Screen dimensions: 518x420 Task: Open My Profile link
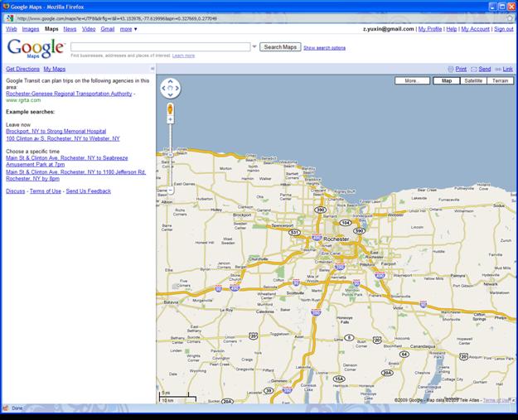coord(430,29)
